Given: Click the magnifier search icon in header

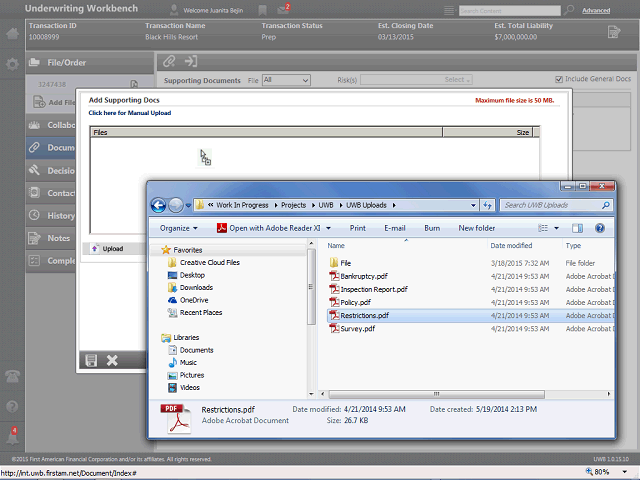Looking at the screenshot, I should (569, 10).
